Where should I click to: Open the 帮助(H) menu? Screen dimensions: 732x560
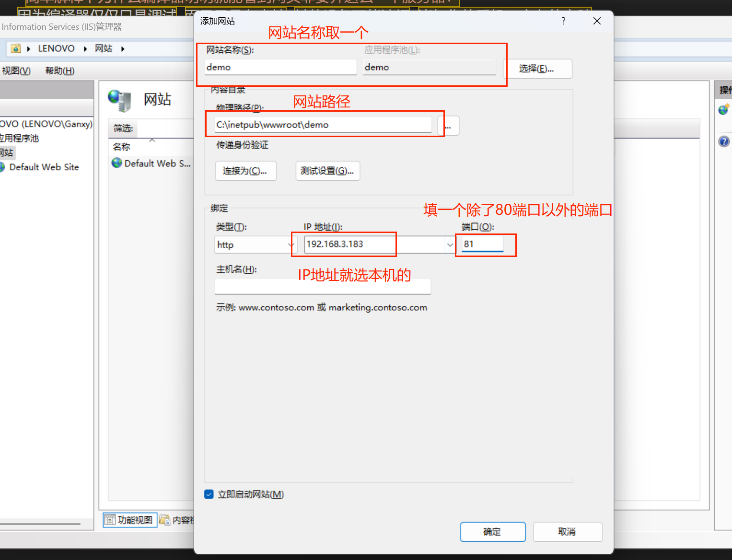pos(60,71)
